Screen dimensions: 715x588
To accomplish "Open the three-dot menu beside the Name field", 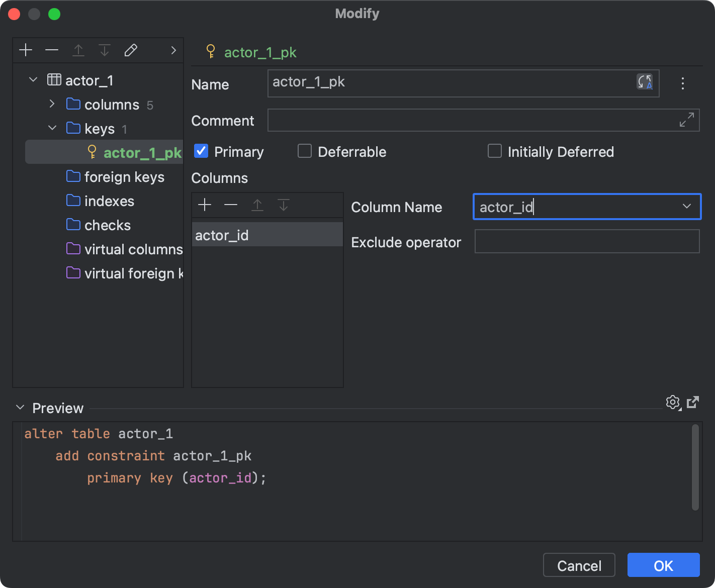I will (x=682, y=83).
